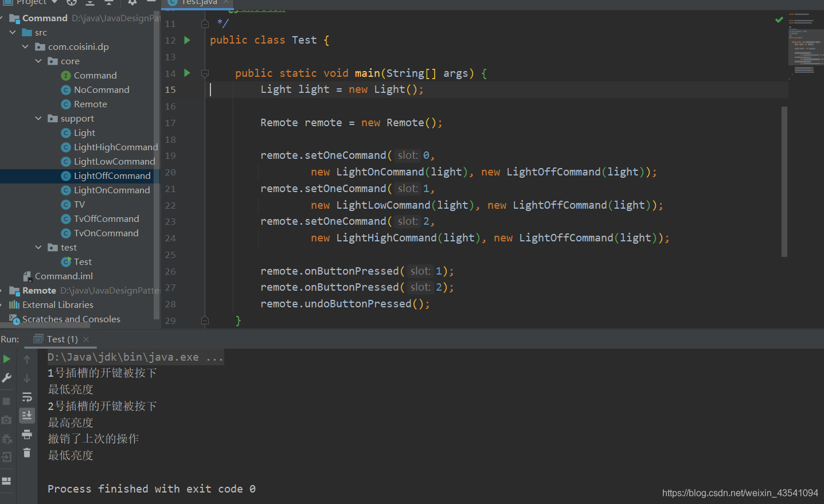
Task: Collapse the support package
Action: pyautogui.click(x=38, y=119)
